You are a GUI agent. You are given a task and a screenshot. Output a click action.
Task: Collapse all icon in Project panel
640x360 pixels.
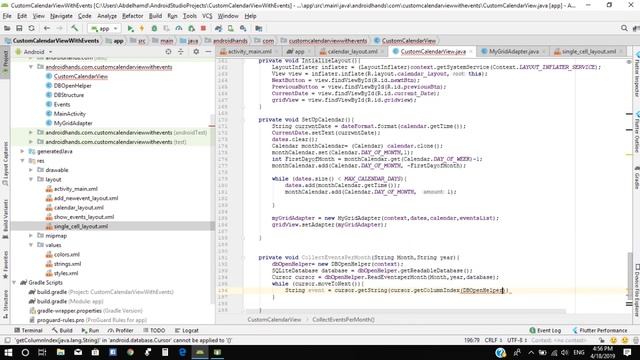(181, 52)
